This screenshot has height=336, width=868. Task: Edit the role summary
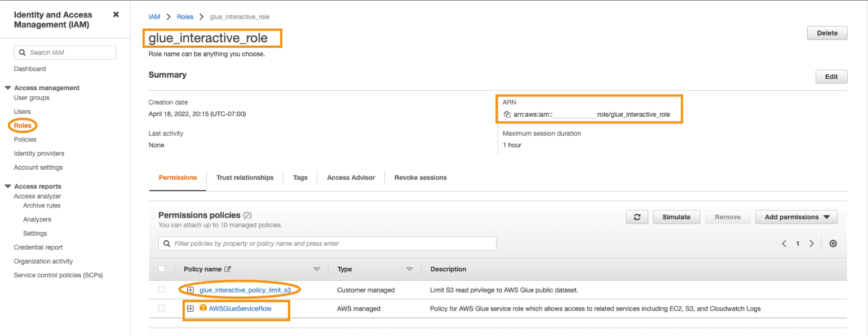(831, 77)
